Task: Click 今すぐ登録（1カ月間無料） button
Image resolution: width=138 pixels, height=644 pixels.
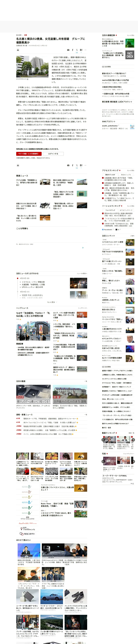Action: coord(29,154)
